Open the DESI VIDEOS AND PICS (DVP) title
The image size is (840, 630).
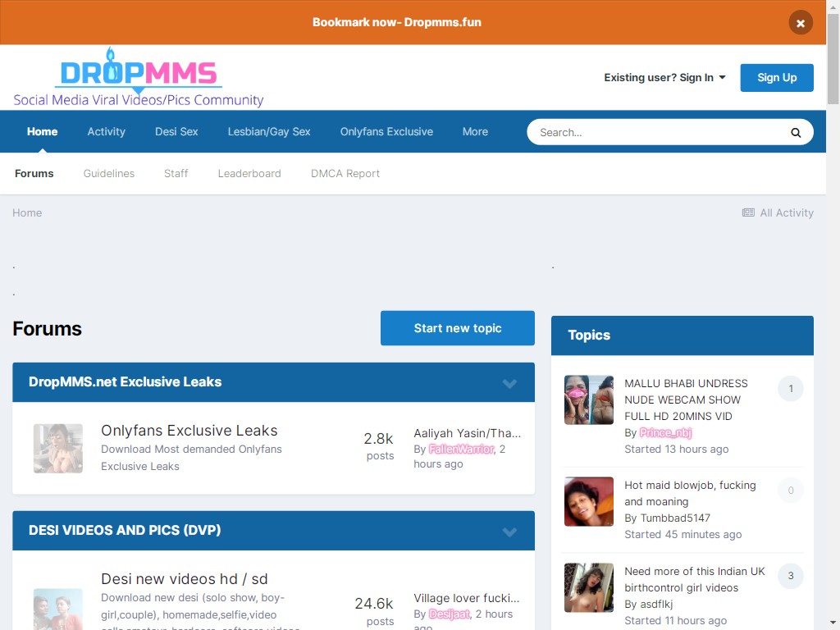click(125, 531)
